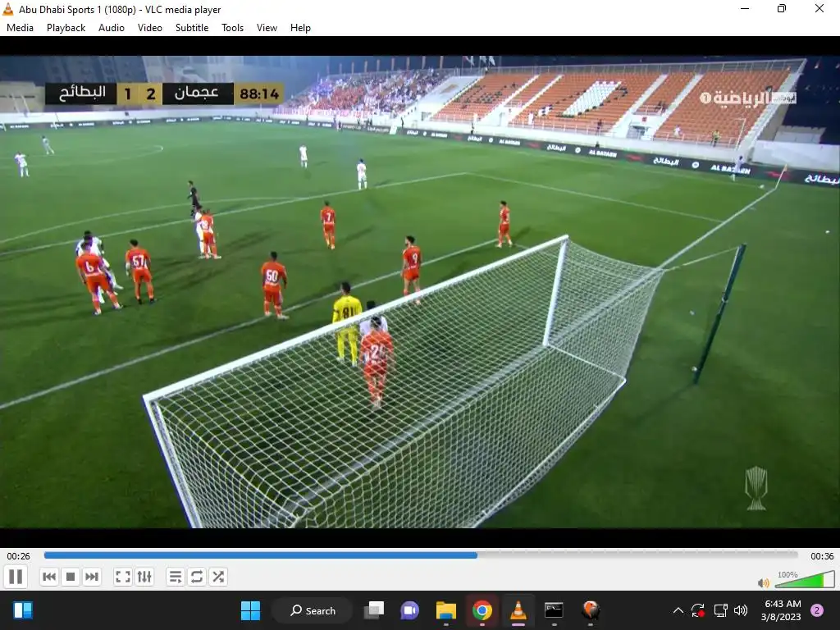Open terminal window from taskbar
The width and height of the screenshot is (840, 630).
554,610
